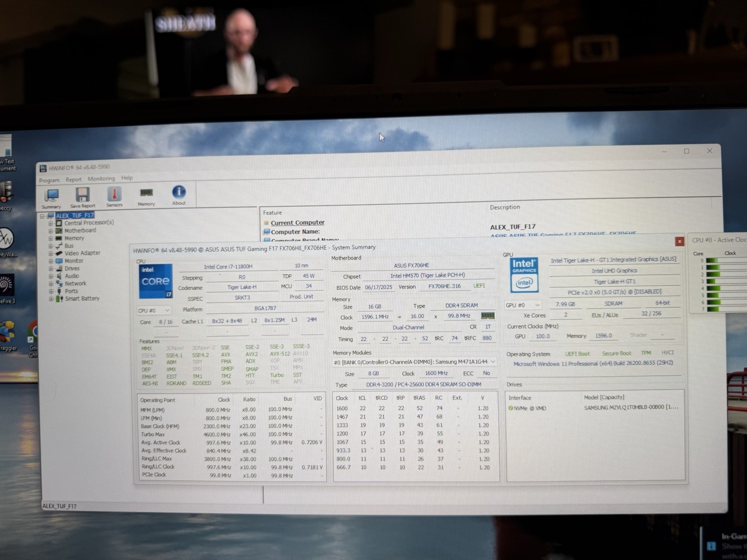The width and height of the screenshot is (747, 560).
Task: Click the Intel UHD Graphics name field
Action: 614,271
